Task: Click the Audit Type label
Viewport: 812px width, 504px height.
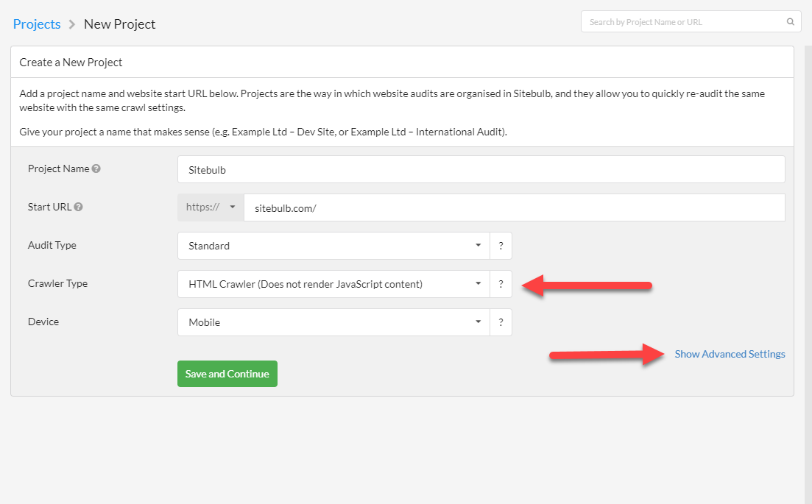Action: pyautogui.click(x=52, y=245)
